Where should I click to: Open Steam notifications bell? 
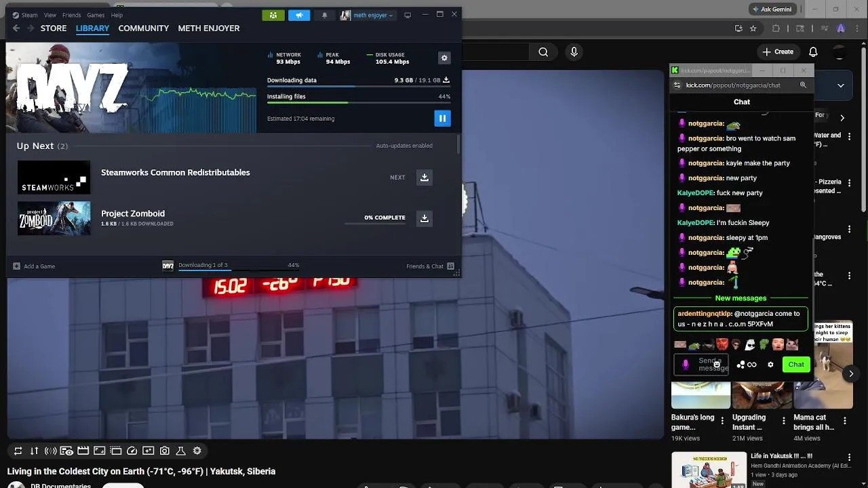click(324, 15)
